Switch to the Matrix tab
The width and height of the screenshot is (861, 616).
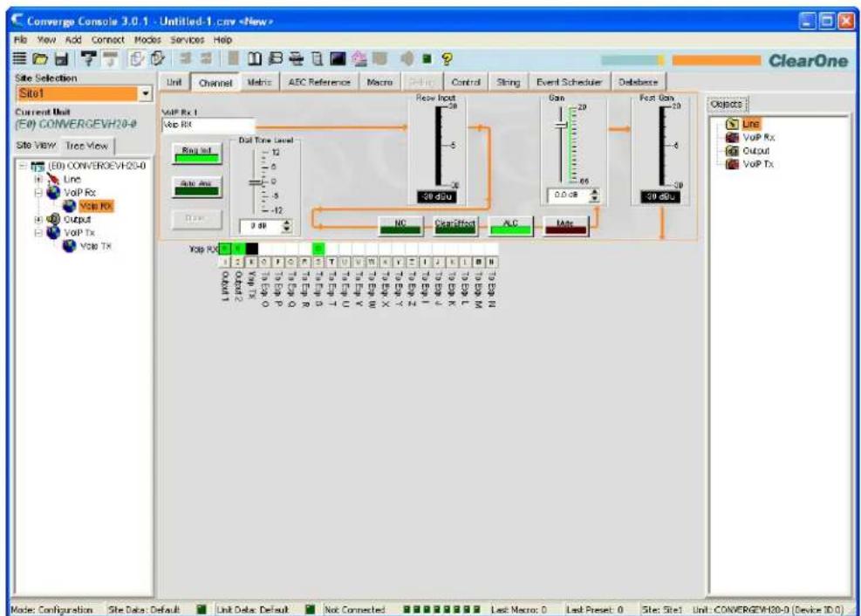click(259, 82)
